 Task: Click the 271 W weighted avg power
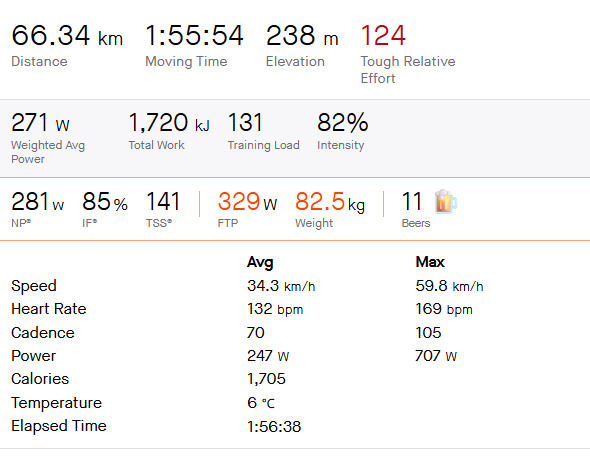pyautogui.click(x=40, y=123)
